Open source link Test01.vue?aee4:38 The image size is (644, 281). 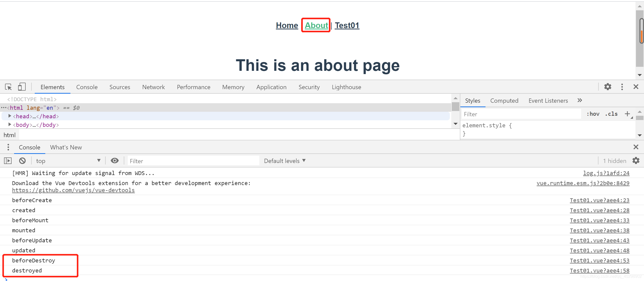pos(599,230)
